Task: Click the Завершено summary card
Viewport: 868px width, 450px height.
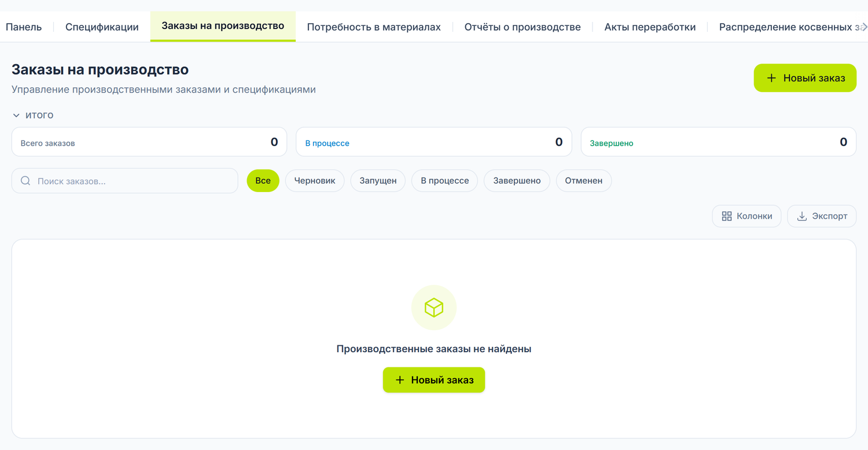Action: (719, 142)
